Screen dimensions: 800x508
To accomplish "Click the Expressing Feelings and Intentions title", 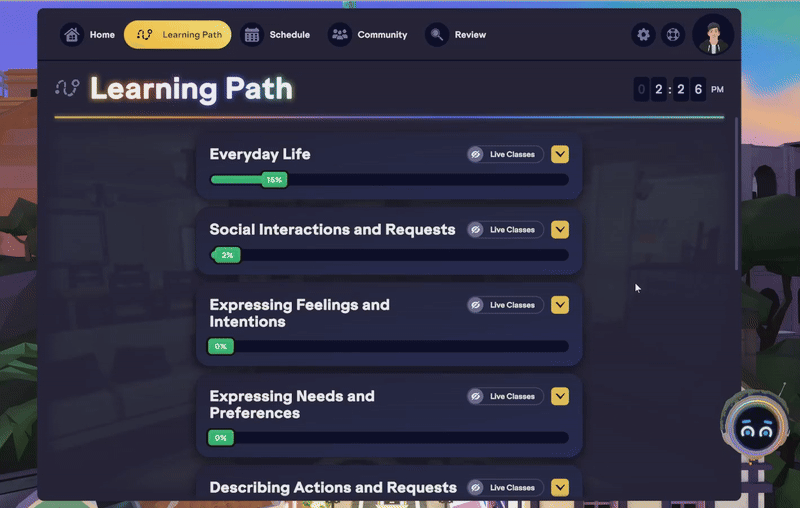I will coord(299,313).
